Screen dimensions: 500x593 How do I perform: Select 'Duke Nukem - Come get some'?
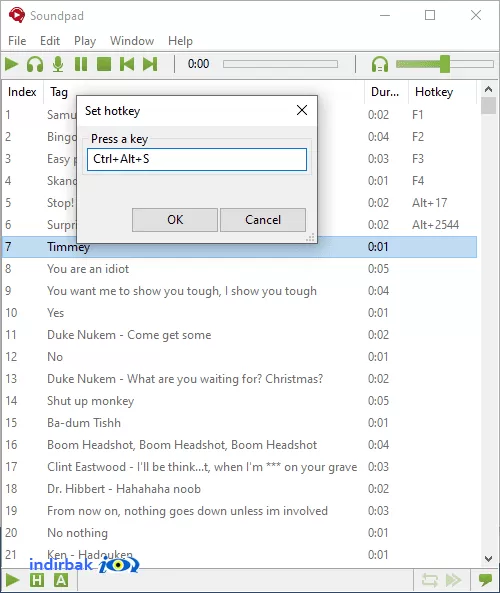pyautogui.click(x=239, y=335)
